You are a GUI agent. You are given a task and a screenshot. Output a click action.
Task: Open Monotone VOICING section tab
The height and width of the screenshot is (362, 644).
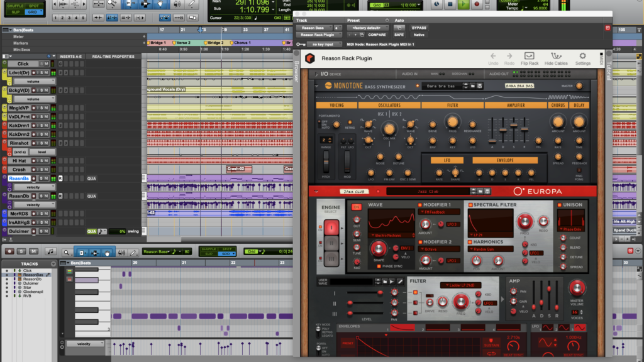pyautogui.click(x=336, y=106)
